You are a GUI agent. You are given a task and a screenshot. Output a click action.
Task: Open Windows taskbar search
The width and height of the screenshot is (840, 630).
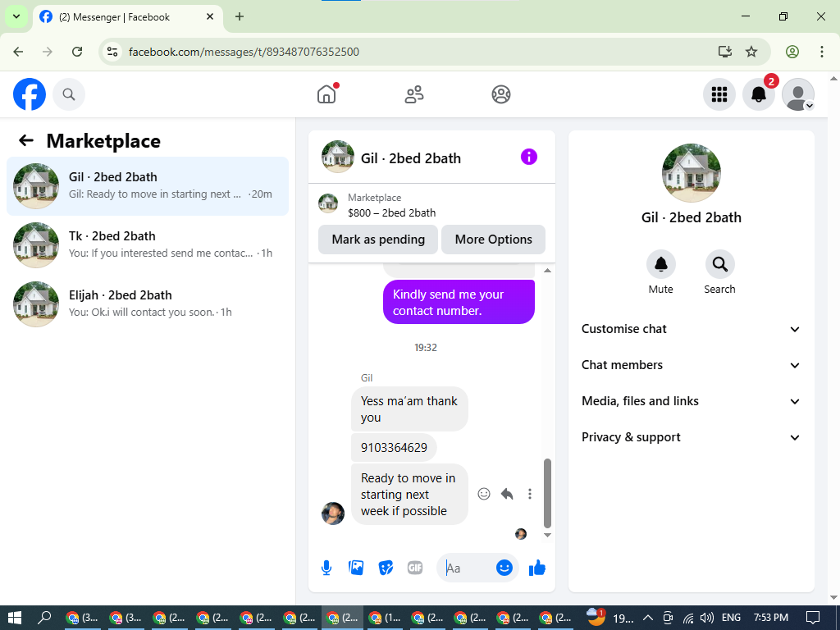point(44,618)
